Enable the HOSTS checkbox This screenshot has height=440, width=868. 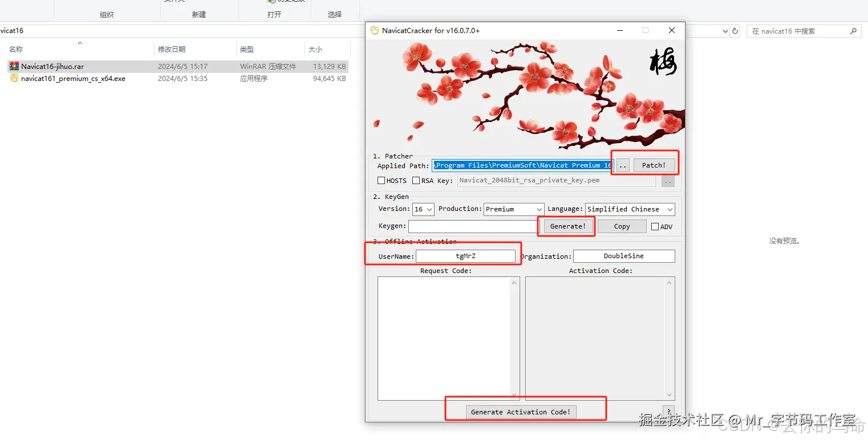point(382,181)
